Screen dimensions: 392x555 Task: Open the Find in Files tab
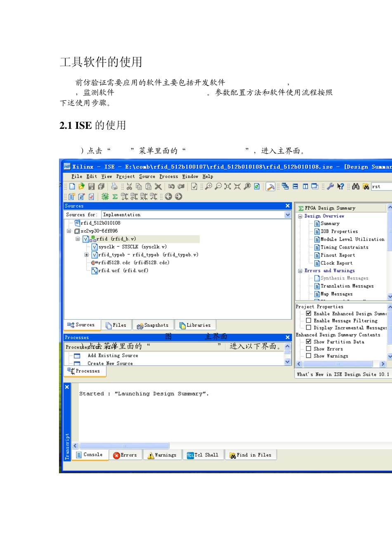pyautogui.click(x=251, y=455)
